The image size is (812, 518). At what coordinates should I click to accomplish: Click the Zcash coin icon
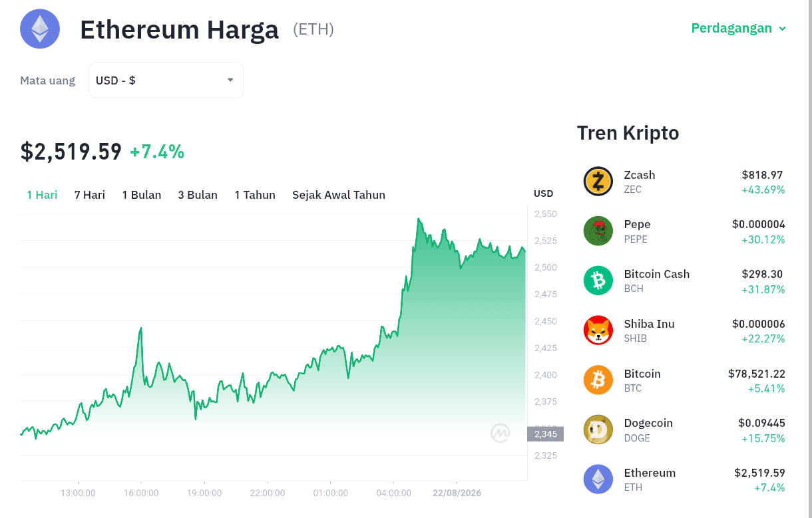point(598,182)
